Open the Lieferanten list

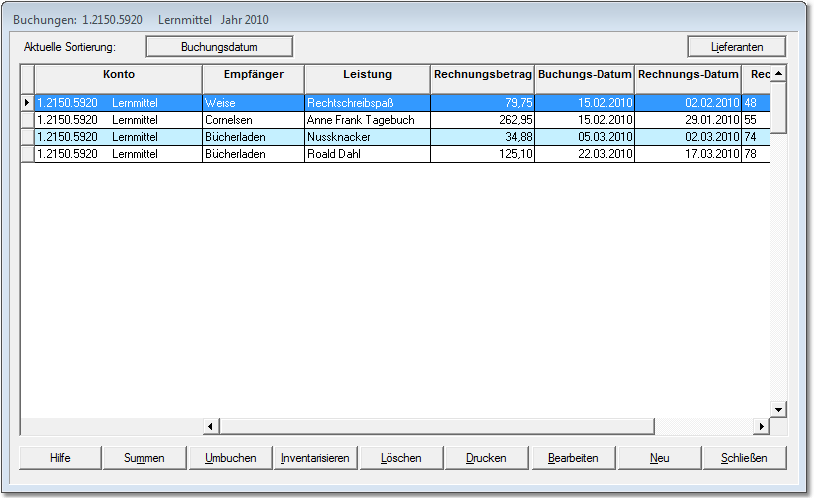(736, 47)
